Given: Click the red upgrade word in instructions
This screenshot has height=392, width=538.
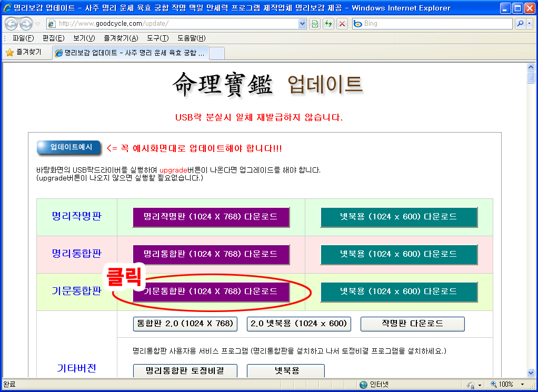Looking at the screenshot, I should 173,170.
